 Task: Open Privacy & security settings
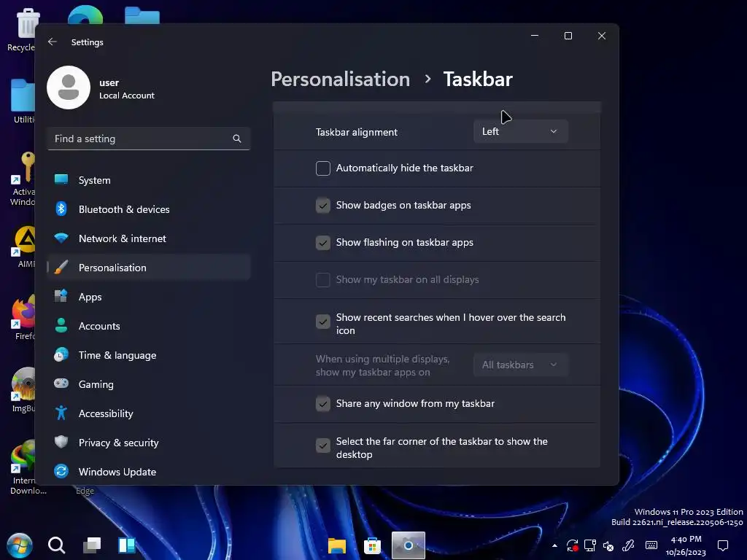pos(149,443)
